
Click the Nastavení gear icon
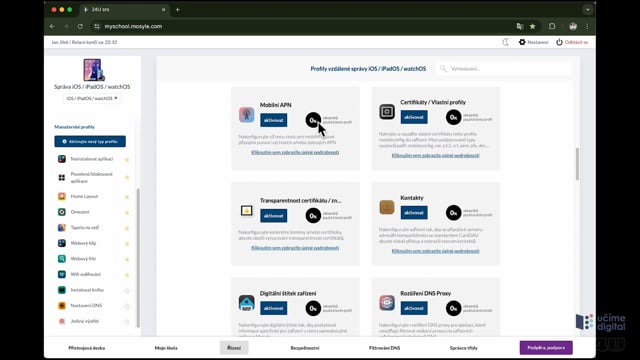pos(522,42)
